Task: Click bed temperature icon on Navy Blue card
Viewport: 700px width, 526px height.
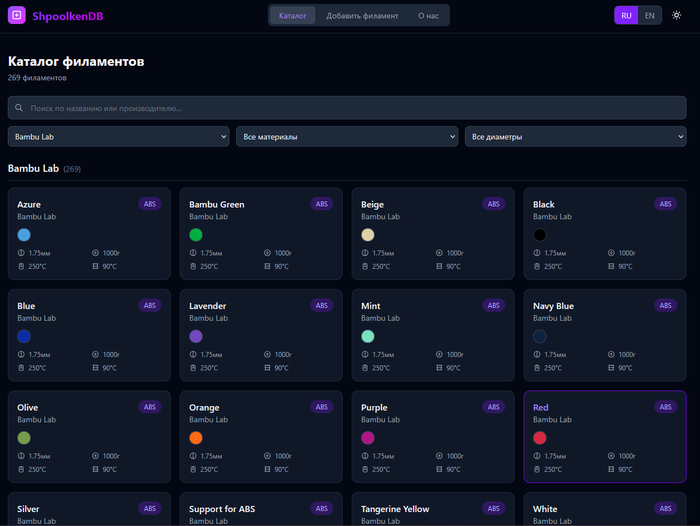Action: click(x=611, y=368)
